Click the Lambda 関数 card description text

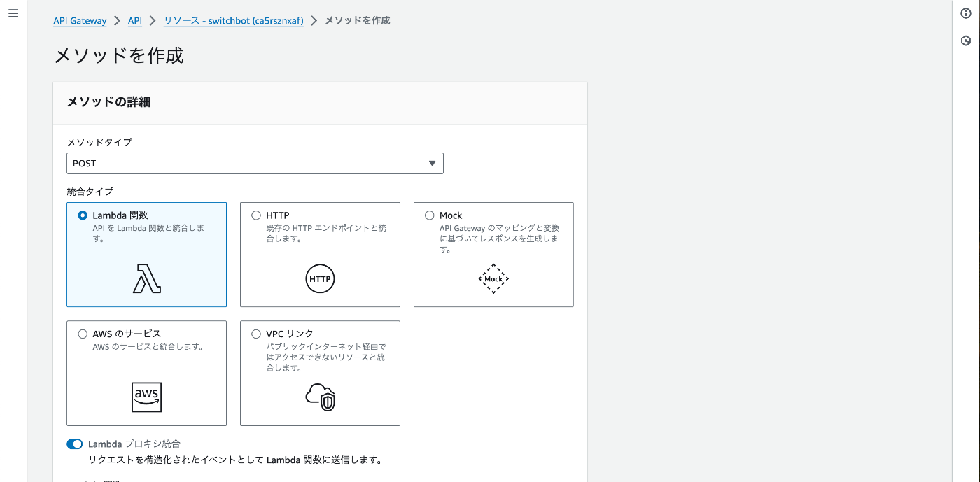[x=148, y=234]
